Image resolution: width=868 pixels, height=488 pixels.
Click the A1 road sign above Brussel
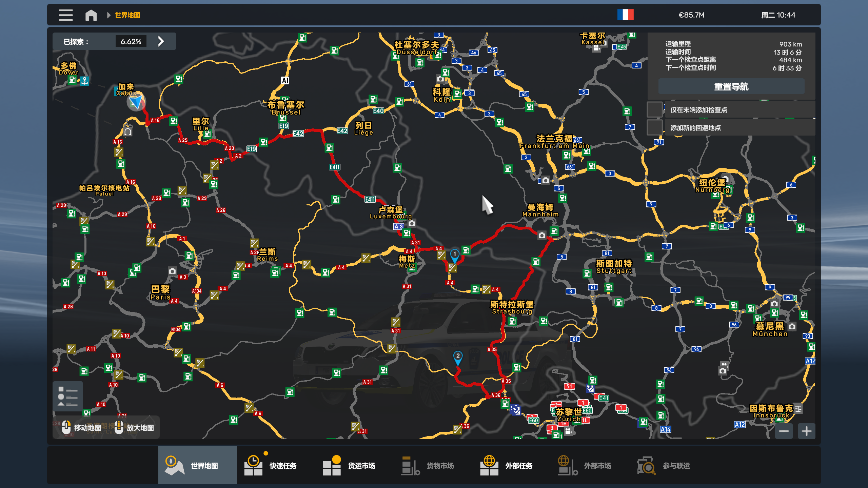click(x=285, y=80)
